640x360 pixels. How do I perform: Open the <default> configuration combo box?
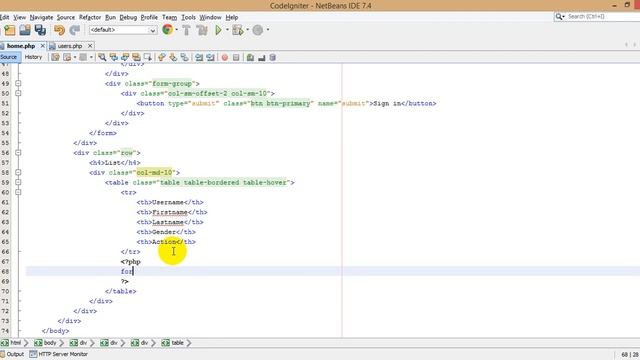tap(123, 30)
